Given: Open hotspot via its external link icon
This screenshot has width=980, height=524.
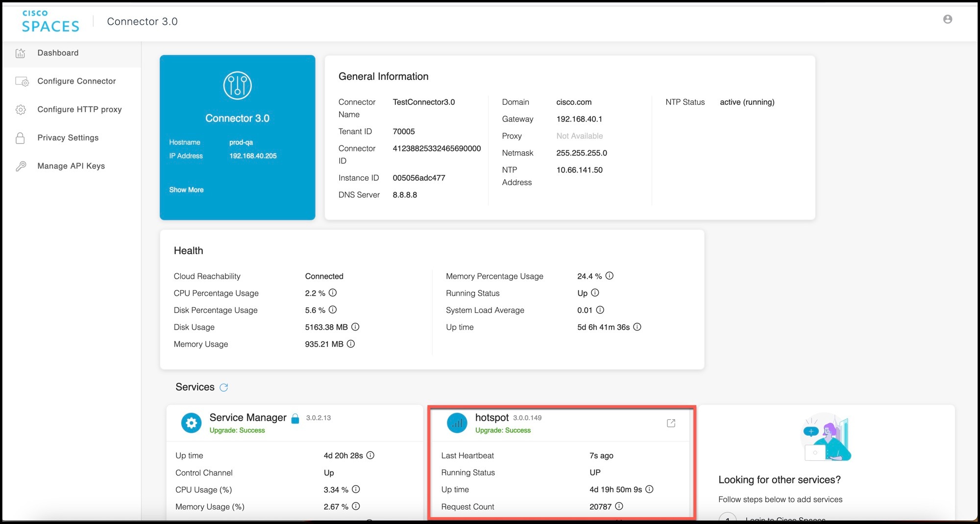Looking at the screenshot, I should [671, 423].
